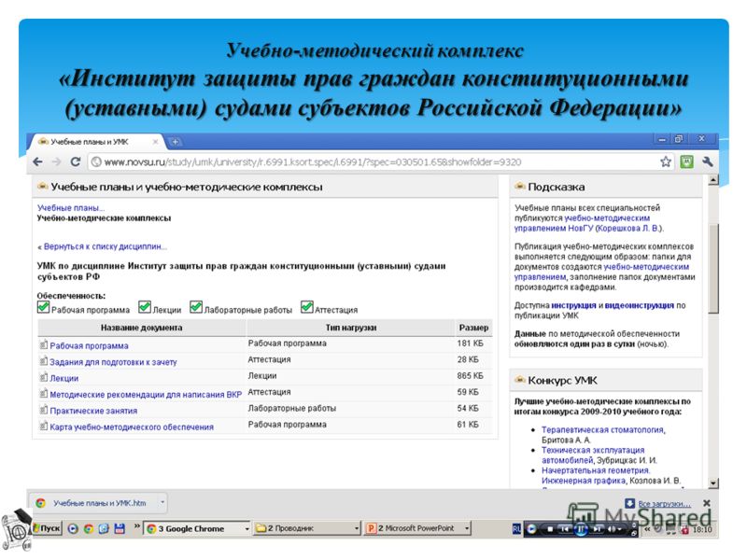Click the file icon beside 'Карта учебно-методического обеспечения'

[43, 426]
